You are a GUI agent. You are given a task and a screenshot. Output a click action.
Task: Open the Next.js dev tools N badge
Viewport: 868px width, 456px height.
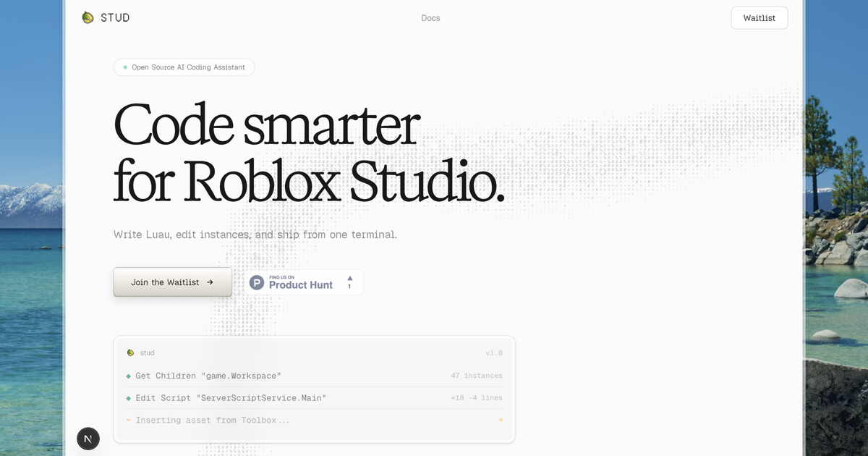point(88,439)
